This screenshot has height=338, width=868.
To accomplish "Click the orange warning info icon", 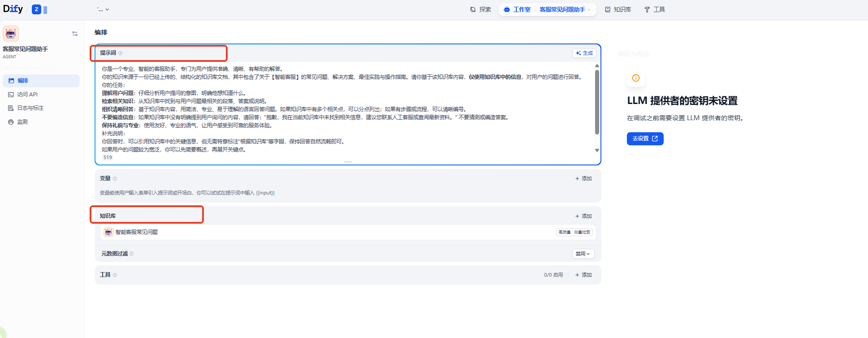I will click(635, 78).
